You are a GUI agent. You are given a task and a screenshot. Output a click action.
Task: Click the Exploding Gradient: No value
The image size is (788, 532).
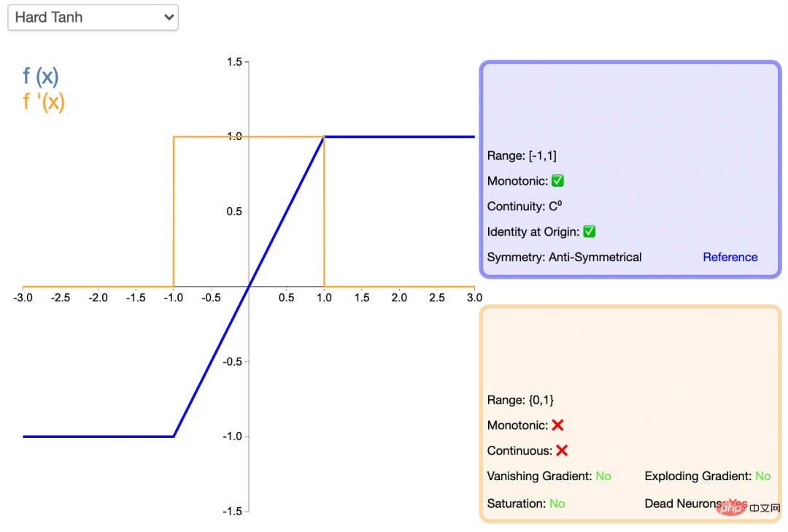tap(763, 477)
